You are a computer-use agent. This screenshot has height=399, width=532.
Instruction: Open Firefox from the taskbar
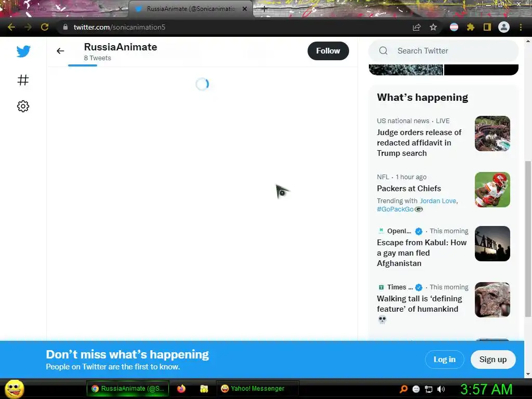click(x=181, y=389)
